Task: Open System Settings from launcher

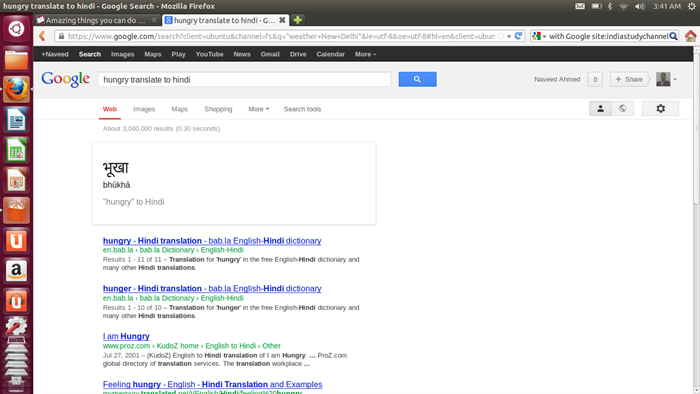Action: click(x=17, y=327)
